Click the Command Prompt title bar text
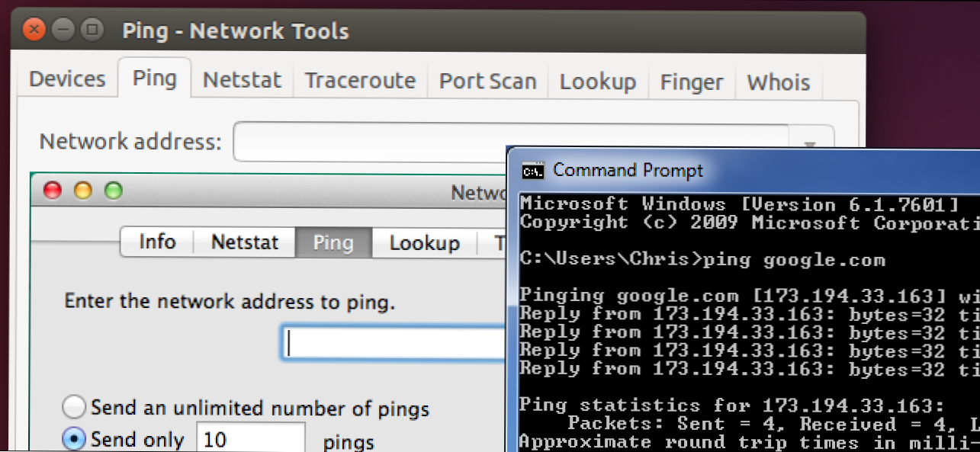 coord(628,170)
